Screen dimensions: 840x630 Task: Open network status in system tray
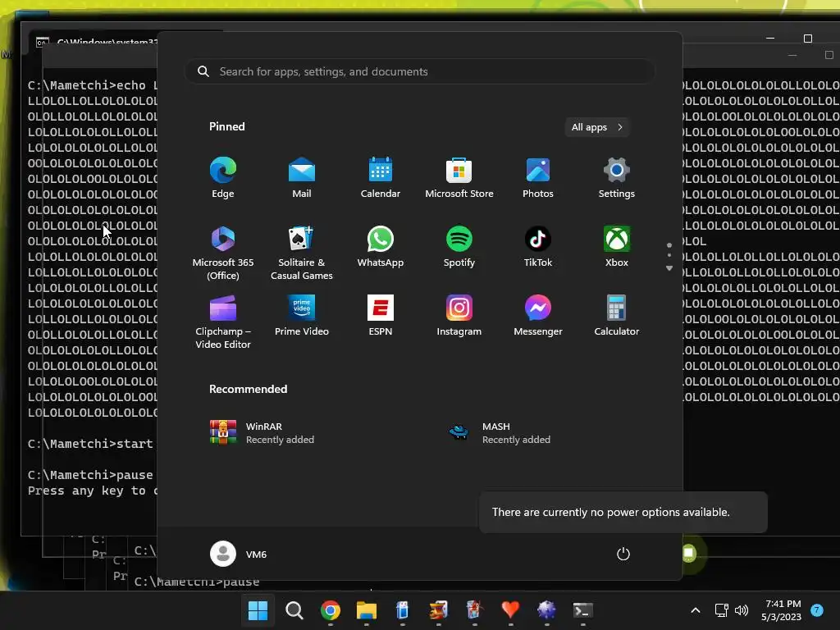[722, 610]
